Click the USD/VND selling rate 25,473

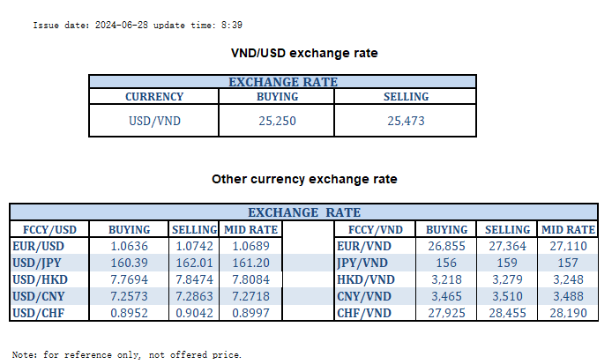pos(406,120)
